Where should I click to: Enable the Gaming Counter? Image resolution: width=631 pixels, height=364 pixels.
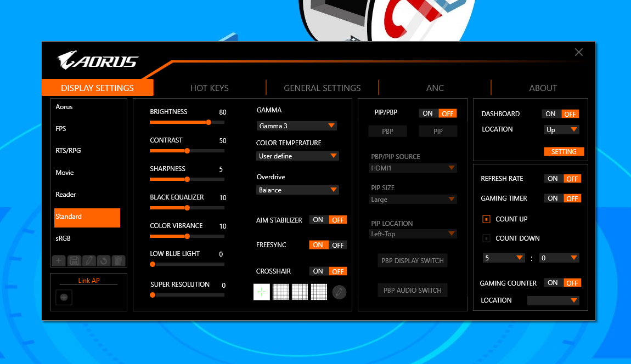553,283
